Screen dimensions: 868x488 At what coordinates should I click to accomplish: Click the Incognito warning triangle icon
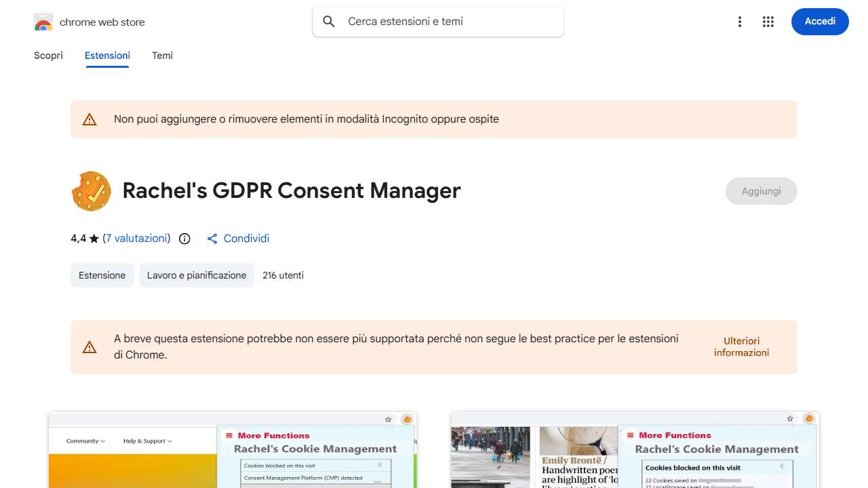click(89, 119)
